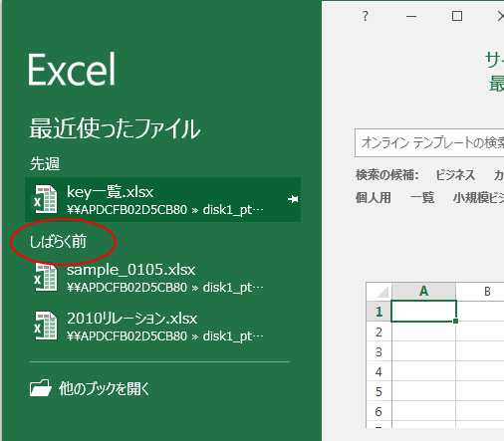Click the help question mark icon
Viewport: 504px width, 441px height.
point(366,16)
